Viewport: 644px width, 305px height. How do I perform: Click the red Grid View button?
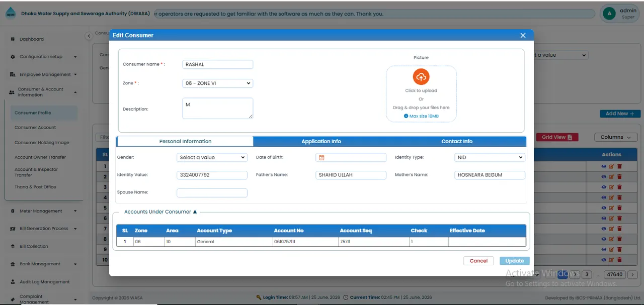coord(557,137)
